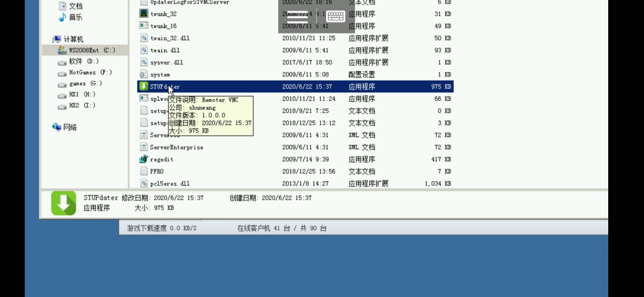Screen dimensions: 644x297
Task: Click the 网络 network icon in the sidebar
Action: click(57, 127)
